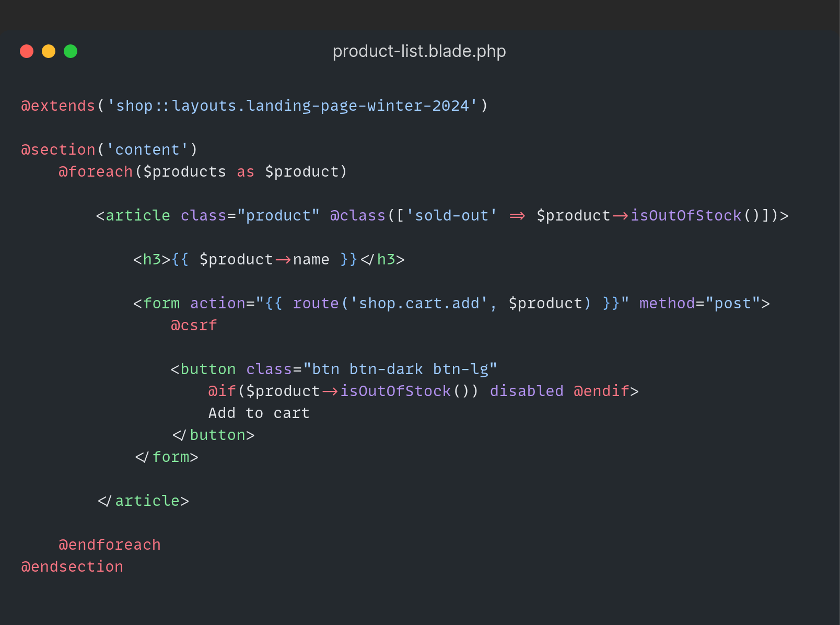The height and width of the screenshot is (625, 840).
Task: Click the Add to cart button text
Action: tap(259, 413)
